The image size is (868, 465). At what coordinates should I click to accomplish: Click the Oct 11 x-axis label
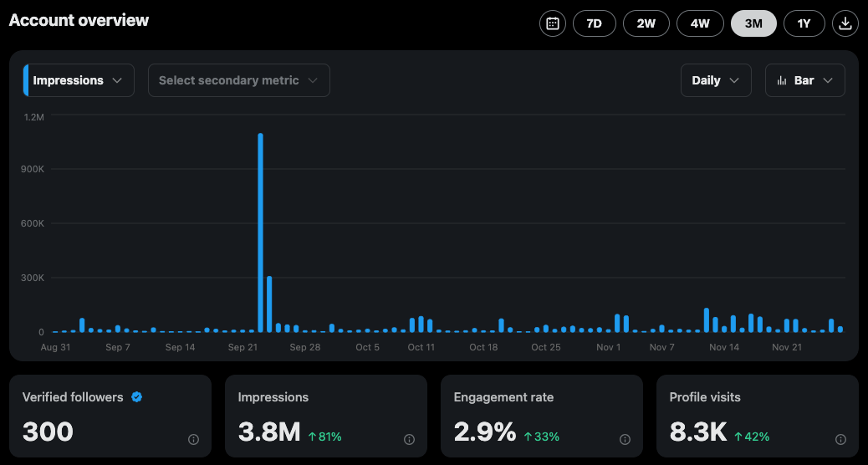click(x=421, y=347)
